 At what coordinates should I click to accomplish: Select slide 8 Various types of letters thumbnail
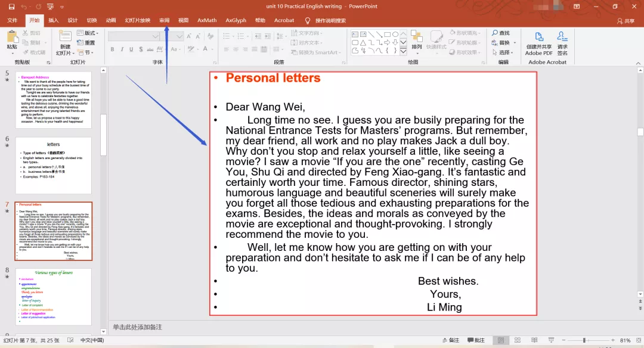[x=54, y=297]
